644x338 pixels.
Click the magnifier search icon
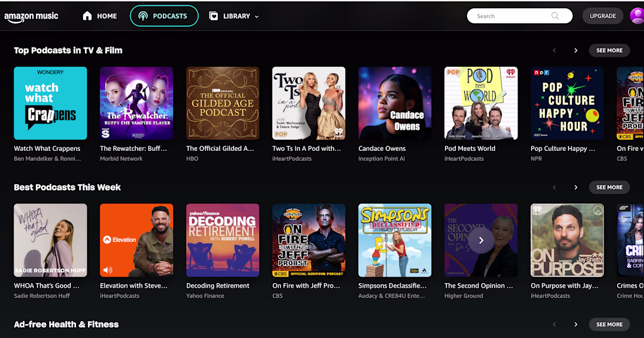[555, 16]
